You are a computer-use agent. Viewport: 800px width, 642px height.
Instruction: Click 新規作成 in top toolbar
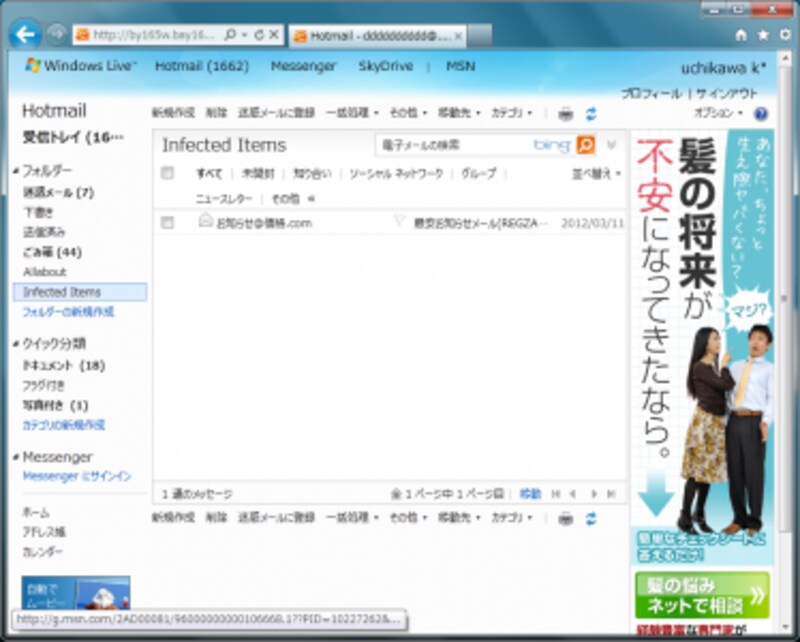coord(173,113)
